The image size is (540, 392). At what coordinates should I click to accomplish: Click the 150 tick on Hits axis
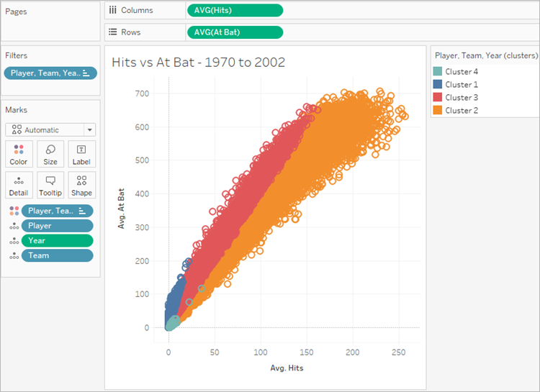[307, 352]
